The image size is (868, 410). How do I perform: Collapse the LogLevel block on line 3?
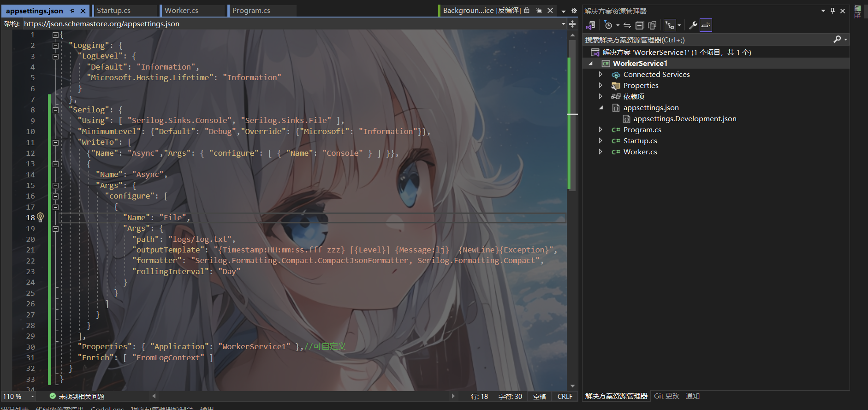click(55, 56)
